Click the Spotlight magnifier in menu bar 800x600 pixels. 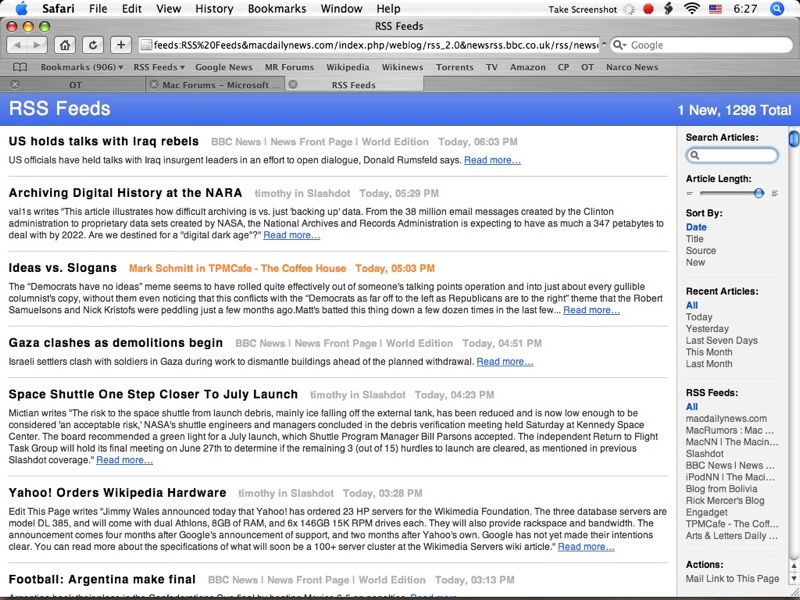coord(778,8)
